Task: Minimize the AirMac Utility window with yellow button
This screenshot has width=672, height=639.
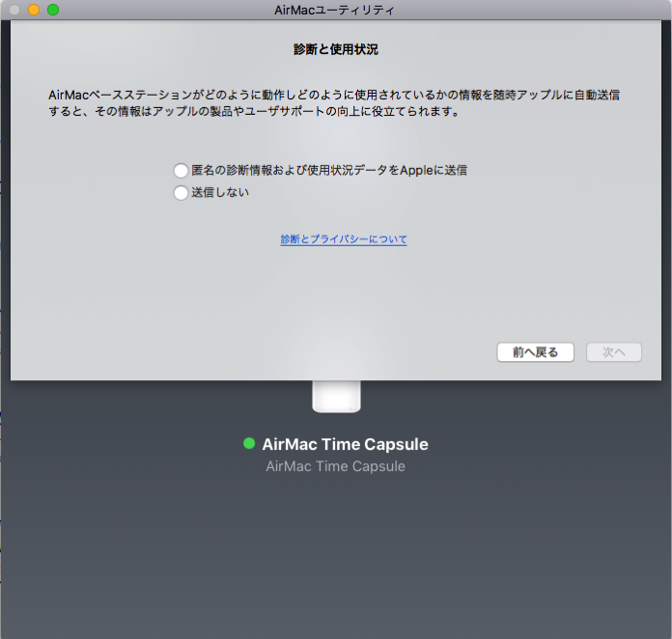Action: click(34, 10)
